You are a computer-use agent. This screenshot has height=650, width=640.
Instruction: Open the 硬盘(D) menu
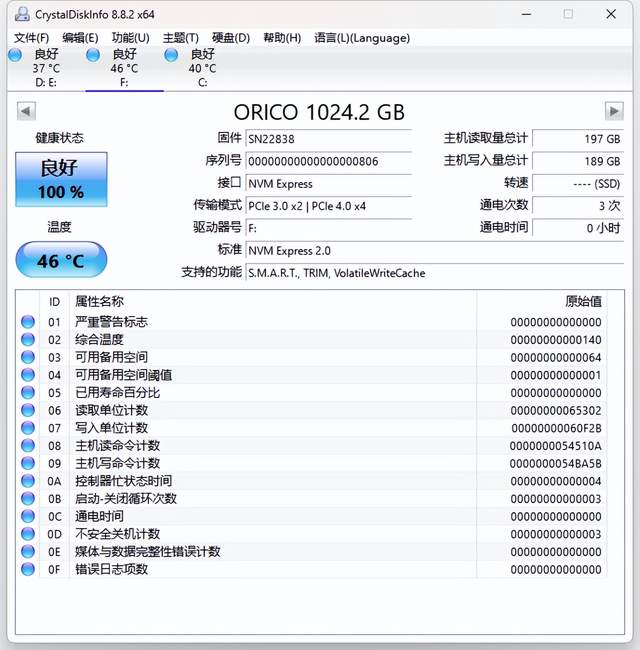(231, 38)
